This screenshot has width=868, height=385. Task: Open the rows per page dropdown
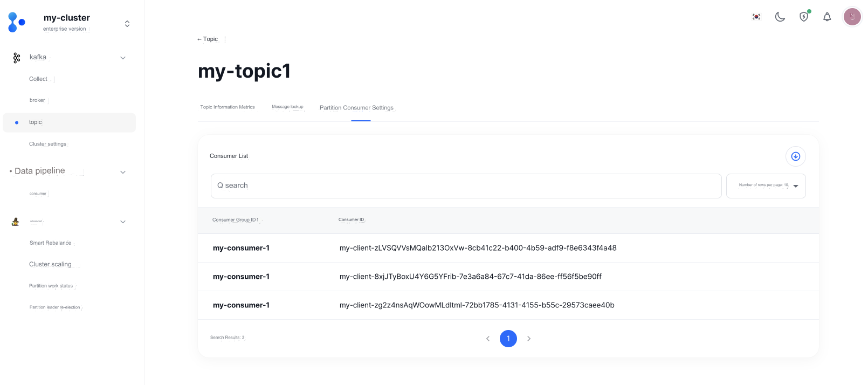pos(766,186)
